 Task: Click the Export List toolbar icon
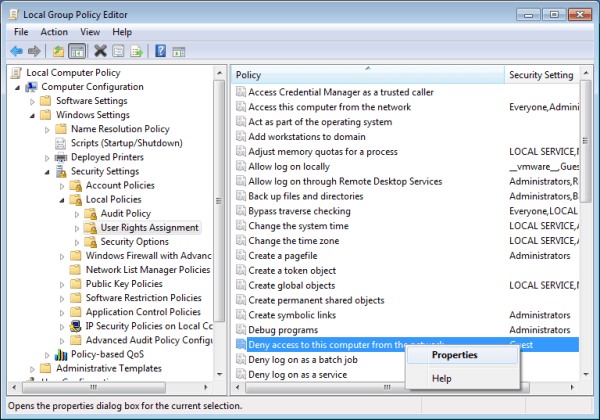pos(136,51)
